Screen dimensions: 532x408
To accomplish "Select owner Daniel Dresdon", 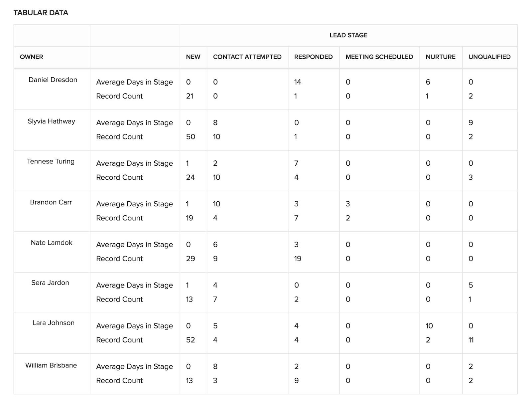I will [x=53, y=80].
